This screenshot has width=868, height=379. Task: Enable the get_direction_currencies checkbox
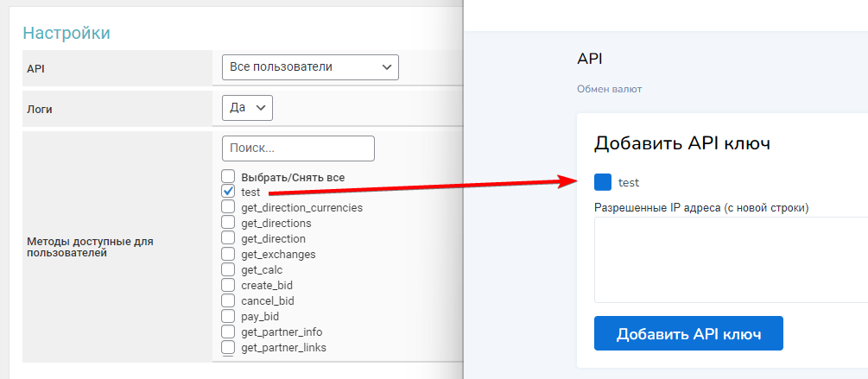(228, 207)
